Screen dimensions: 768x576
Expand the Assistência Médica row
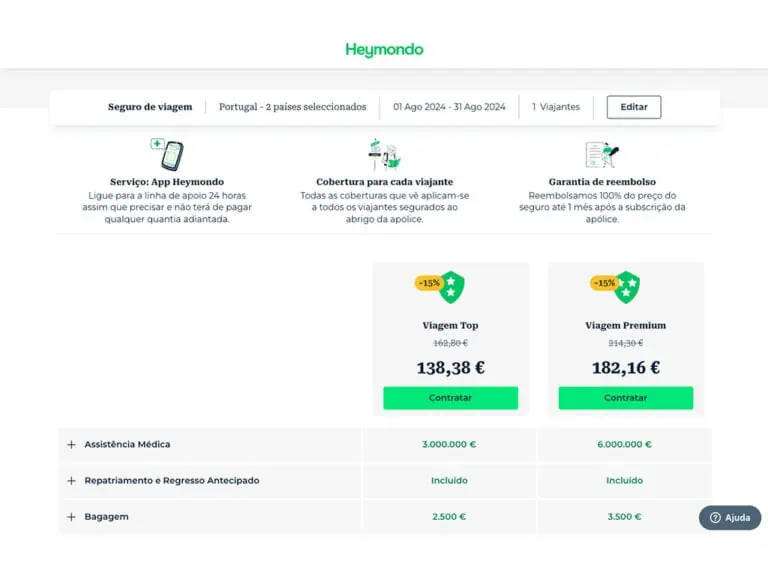click(72, 445)
